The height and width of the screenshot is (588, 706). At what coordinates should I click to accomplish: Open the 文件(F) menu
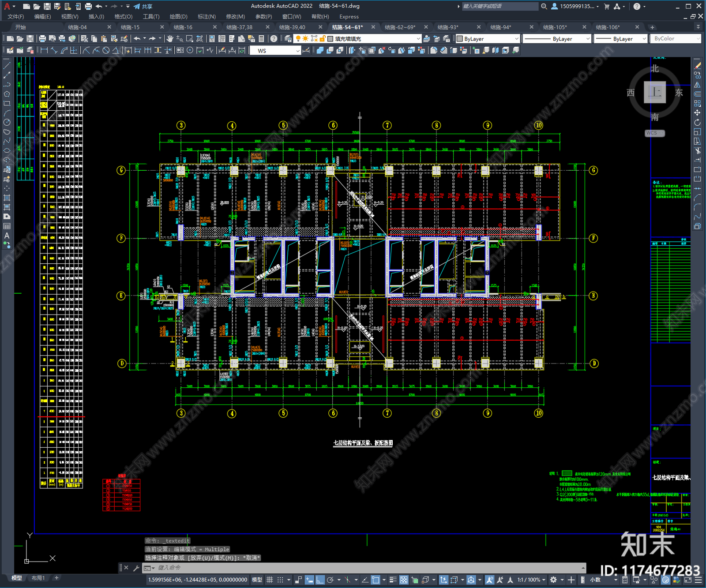pos(16,17)
